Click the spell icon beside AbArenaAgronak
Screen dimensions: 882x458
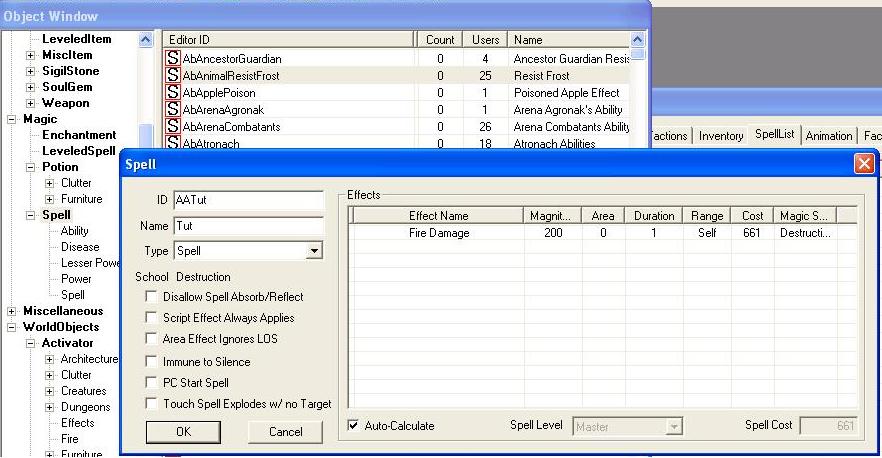(x=173, y=109)
